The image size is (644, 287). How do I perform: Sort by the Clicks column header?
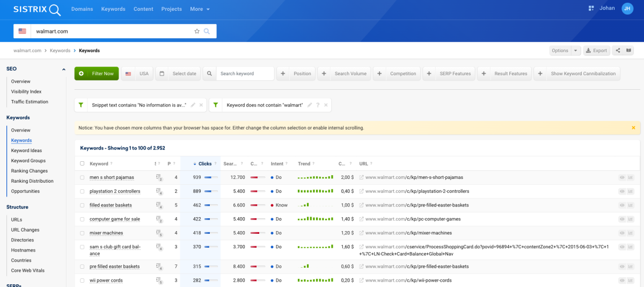click(204, 164)
